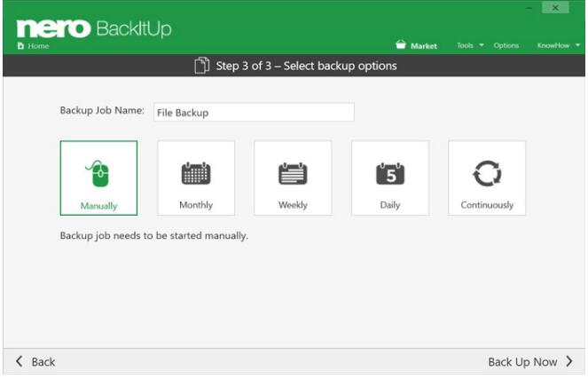Open the Market shopping basket icon
This screenshot has height=379, width=588.
[x=401, y=44]
